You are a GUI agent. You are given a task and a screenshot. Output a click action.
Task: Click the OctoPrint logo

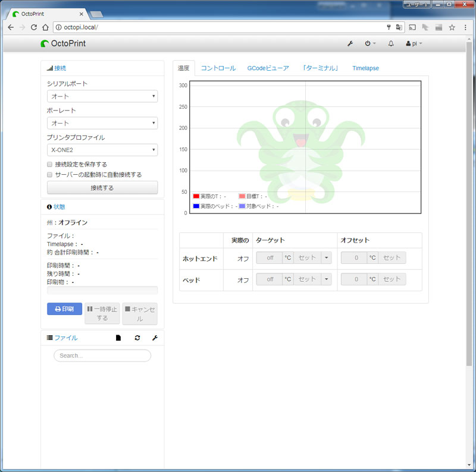[x=63, y=43]
